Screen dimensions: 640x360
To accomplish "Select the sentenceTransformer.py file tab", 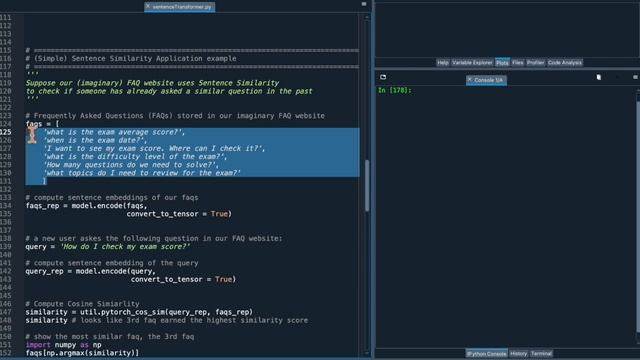I will [x=180, y=7].
